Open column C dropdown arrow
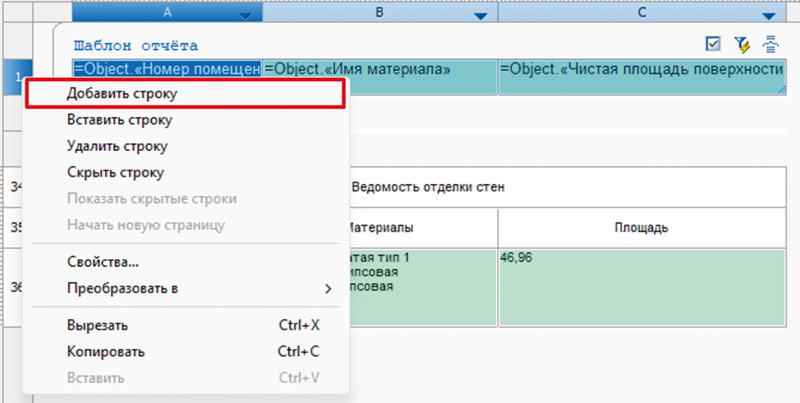The image size is (800, 403). (x=768, y=14)
